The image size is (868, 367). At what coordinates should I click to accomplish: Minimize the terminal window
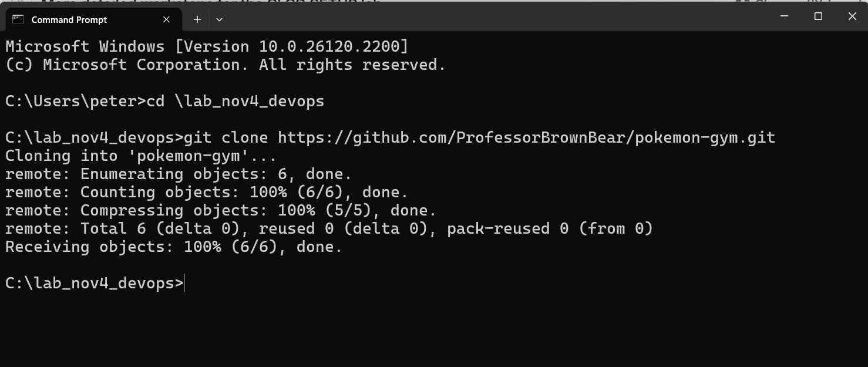tap(784, 16)
